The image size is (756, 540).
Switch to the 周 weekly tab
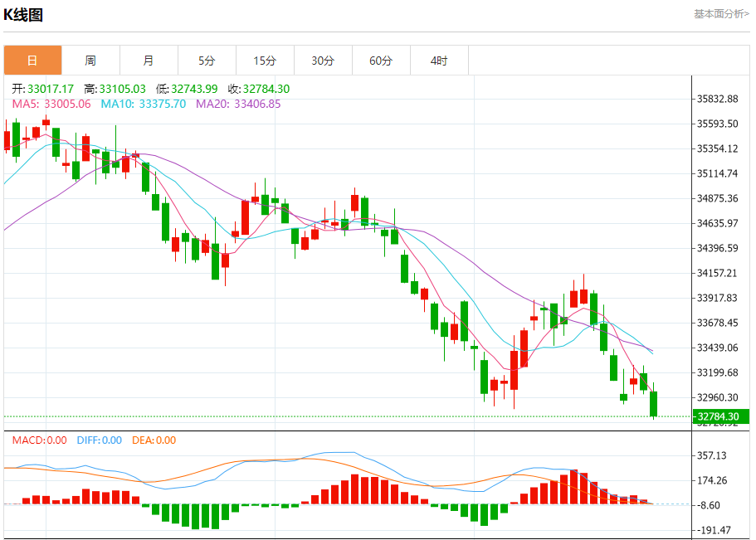90,61
